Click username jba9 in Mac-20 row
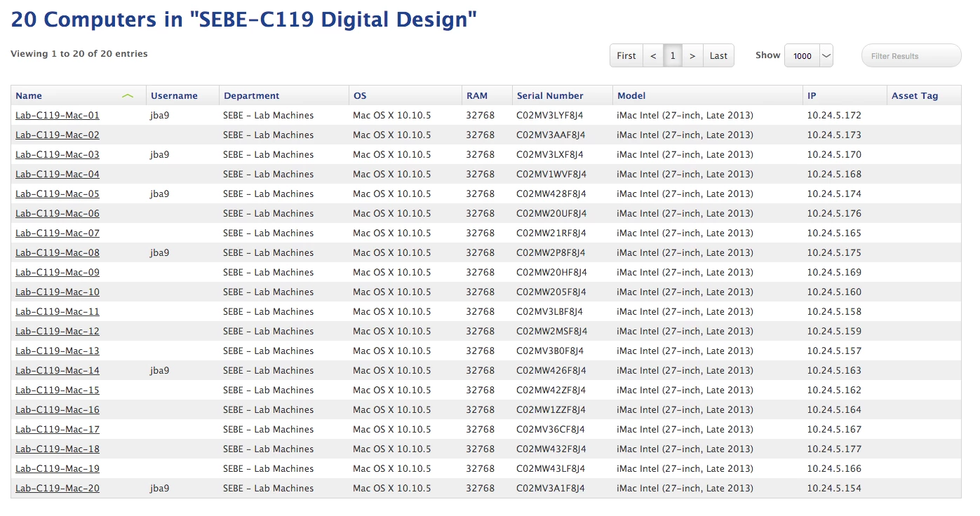980x516 pixels. tap(160, 489)
